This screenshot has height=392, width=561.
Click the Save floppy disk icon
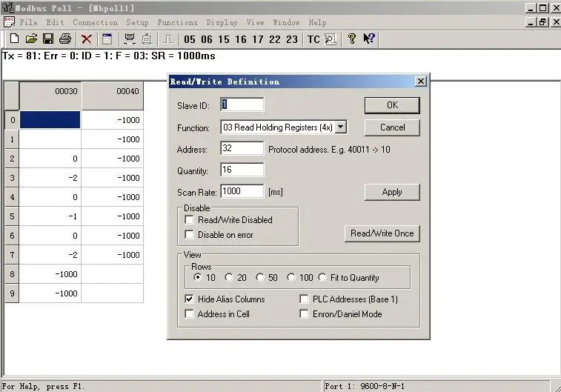48,39
